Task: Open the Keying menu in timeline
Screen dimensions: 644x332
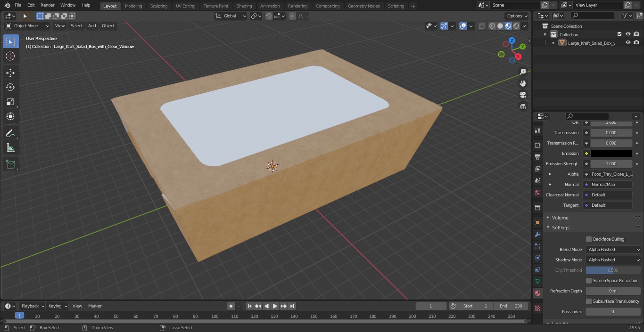Action: click(x=58, y=306)
